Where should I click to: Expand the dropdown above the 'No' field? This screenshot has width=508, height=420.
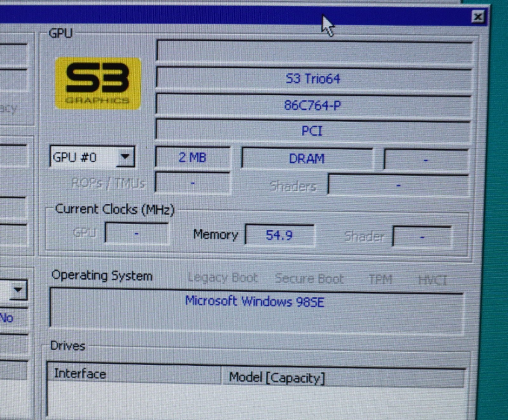tap(18, 290)
